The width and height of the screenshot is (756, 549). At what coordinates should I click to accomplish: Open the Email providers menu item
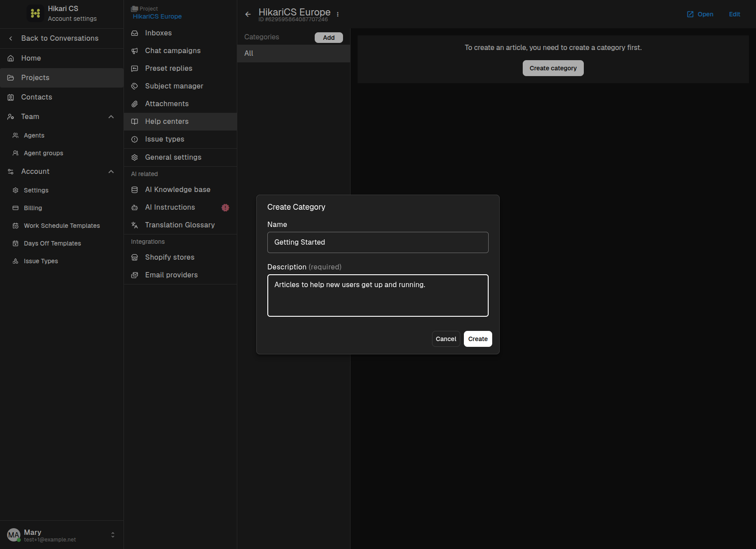coord(180,275)
